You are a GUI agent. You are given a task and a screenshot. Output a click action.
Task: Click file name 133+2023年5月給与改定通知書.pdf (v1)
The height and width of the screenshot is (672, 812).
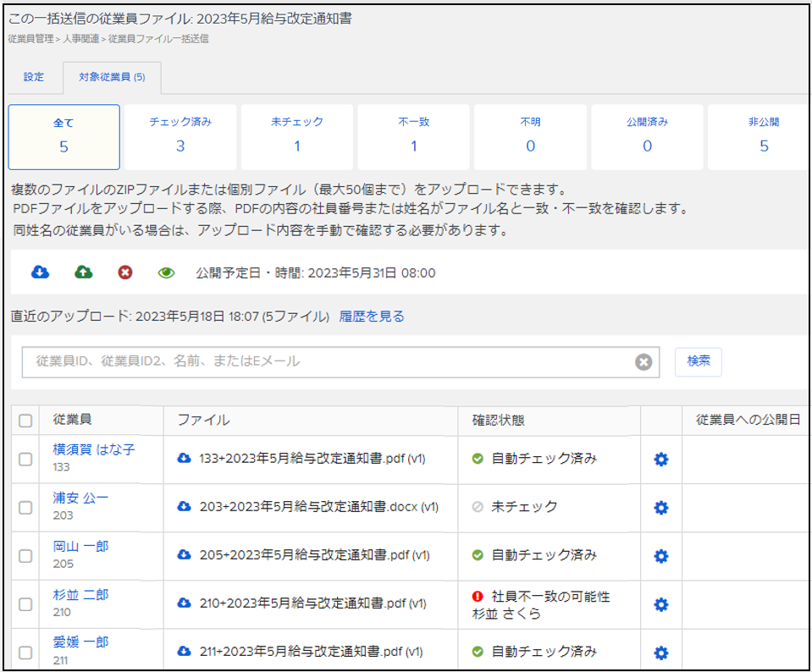[x=312, y=459]
